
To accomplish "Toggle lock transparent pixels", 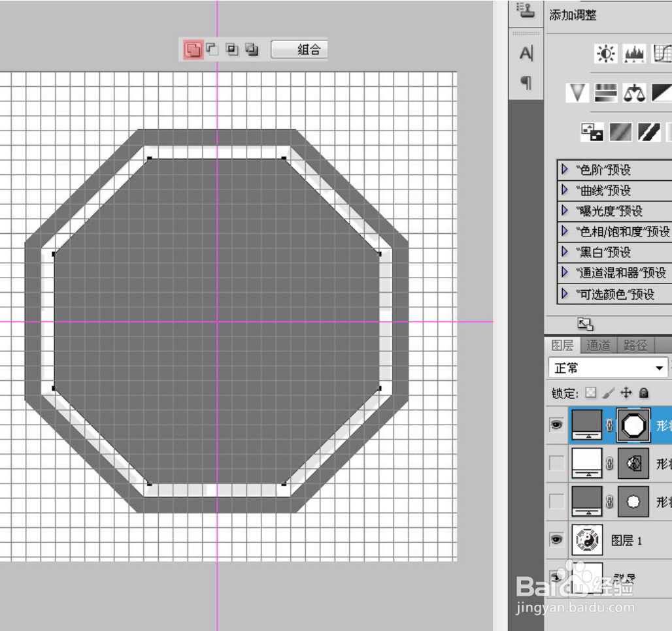I will 590,393.
